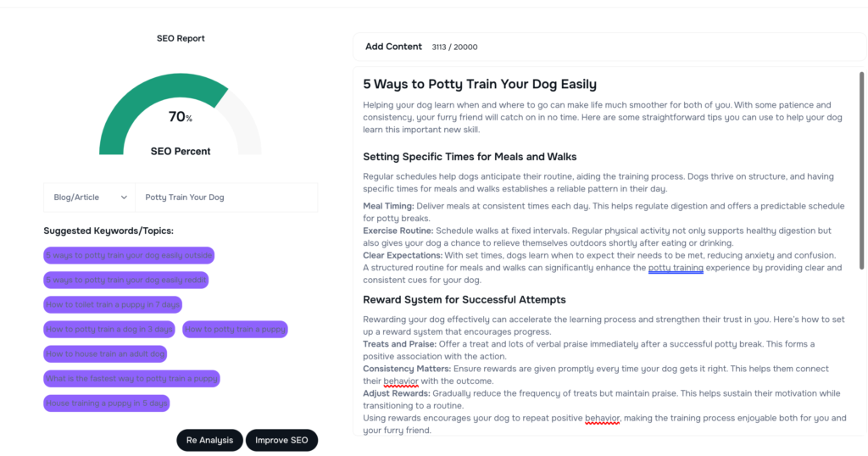Click the 70% SEO Percent gauge
The width and height of the screenshot is (868, 456).
180,119
